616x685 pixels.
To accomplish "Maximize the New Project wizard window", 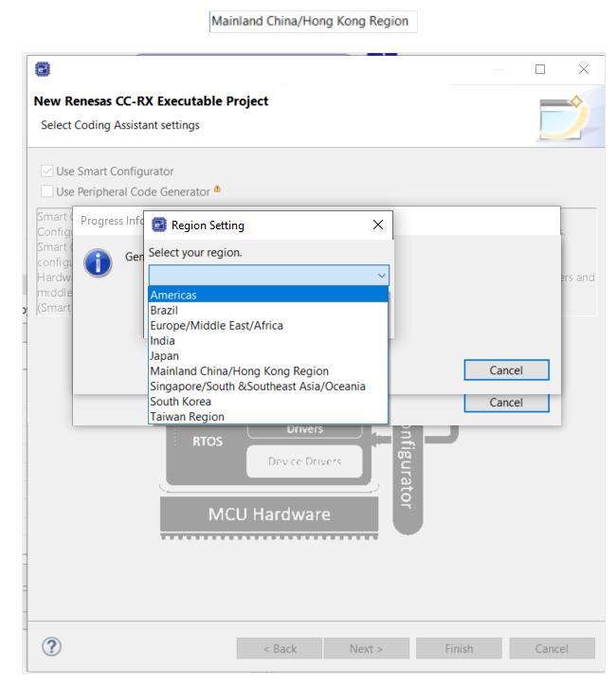I will [540, 69].
